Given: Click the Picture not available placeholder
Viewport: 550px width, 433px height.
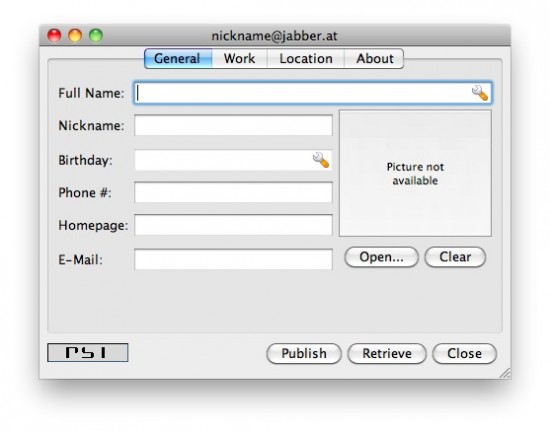Looking at the screenshot, I should click(x=415, y=173).
